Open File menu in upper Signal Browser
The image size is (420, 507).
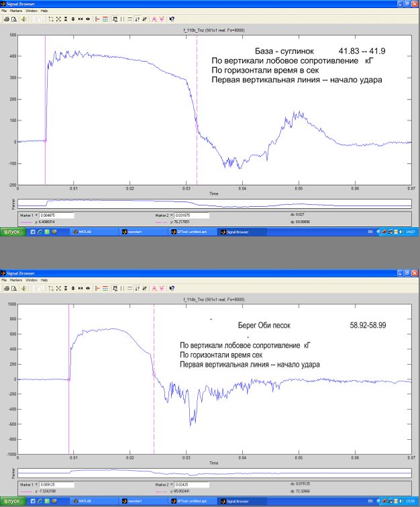(x=3, y=11)
